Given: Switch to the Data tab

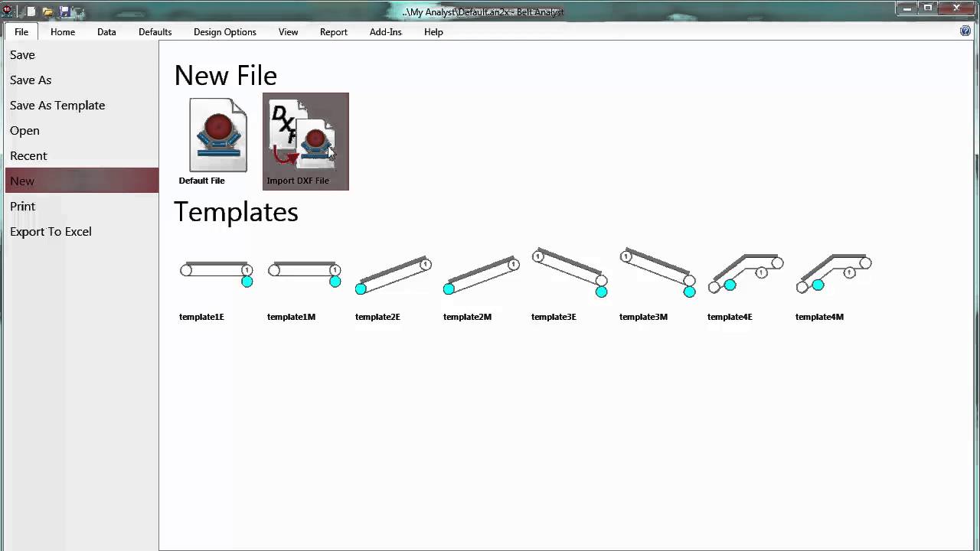Looking at the screenshot, I should point(106,32).
